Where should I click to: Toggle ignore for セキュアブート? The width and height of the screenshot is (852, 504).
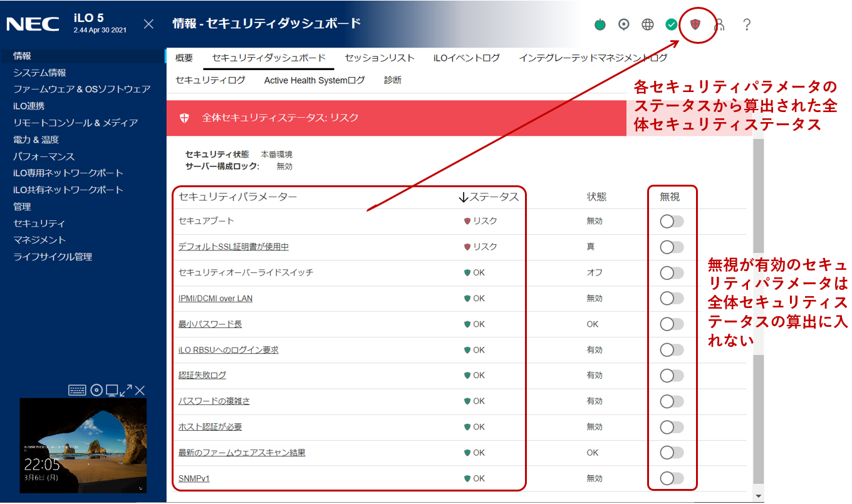[672, 221]
